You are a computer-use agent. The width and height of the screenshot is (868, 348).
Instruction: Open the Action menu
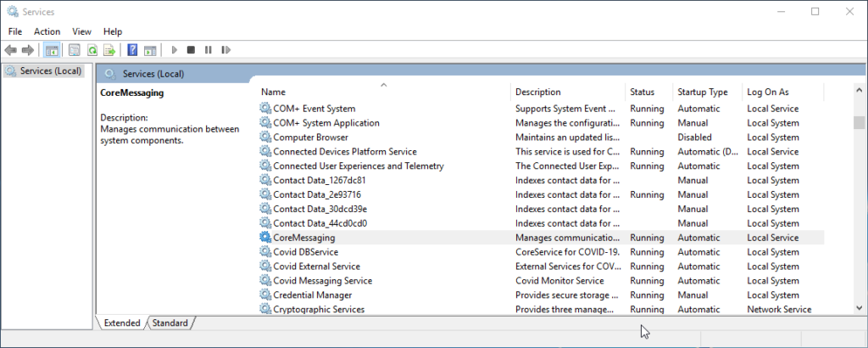[47, 31]
